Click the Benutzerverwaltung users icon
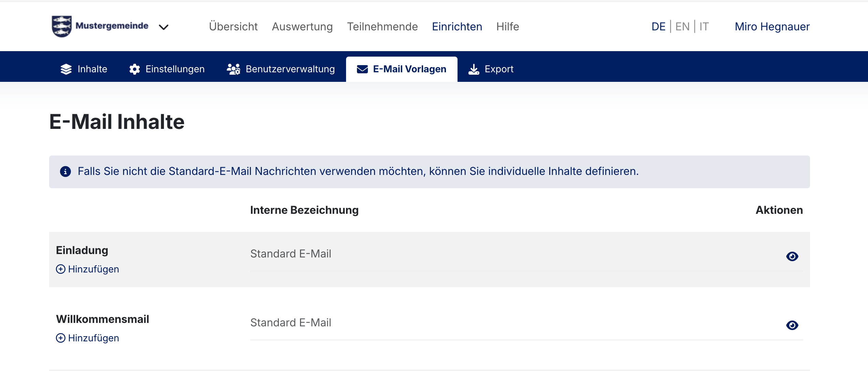Viewport: 868px width, 371px height. pyautogui.click(x=234, y=69)
